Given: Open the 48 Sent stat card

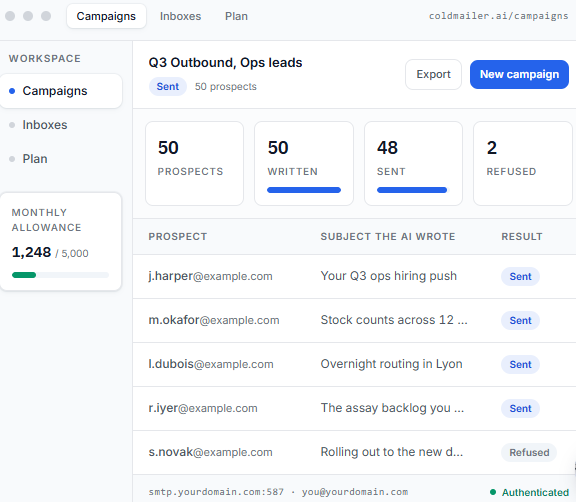Looking at the screenshot, I should [x=413, y=163].
